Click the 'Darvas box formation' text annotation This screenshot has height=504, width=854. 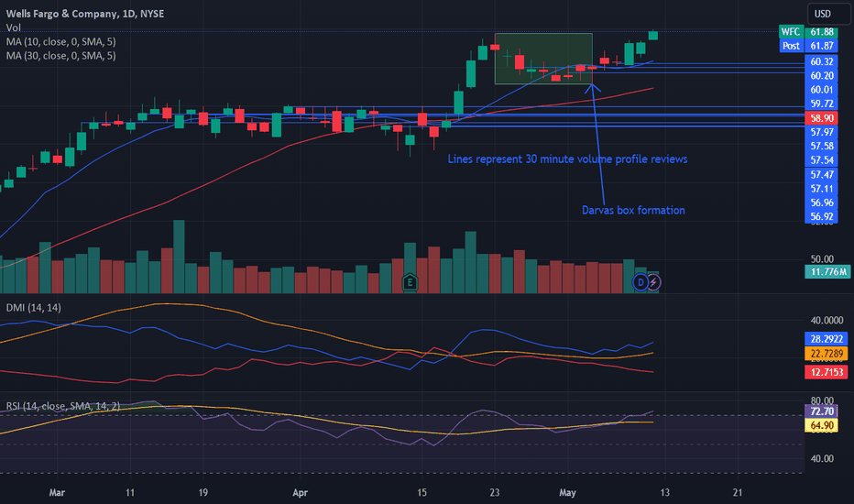[x=633, y=211]
